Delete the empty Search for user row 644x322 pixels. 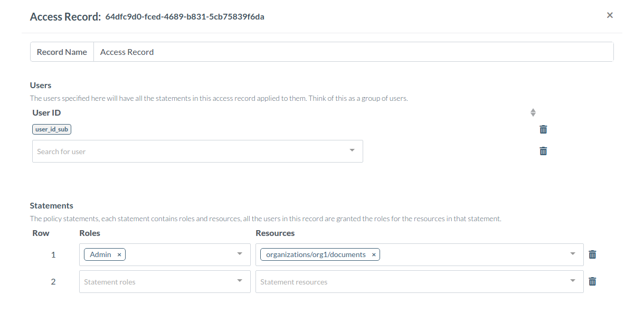[543, 151]
